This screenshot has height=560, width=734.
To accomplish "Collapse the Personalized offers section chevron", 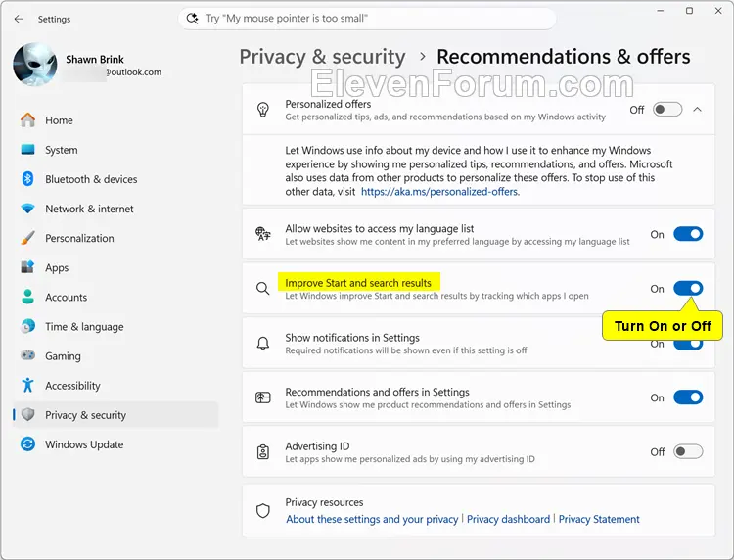I will coord(698,110).
